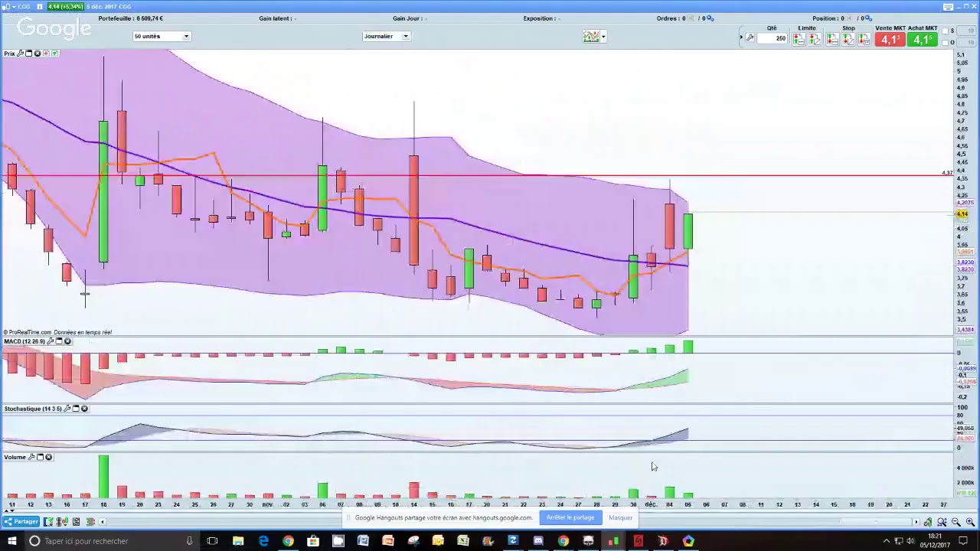Image resolution: width=980 pixels, height=551 pixels.
Task: Click the first Stop order icon
Action: (832, 39)
